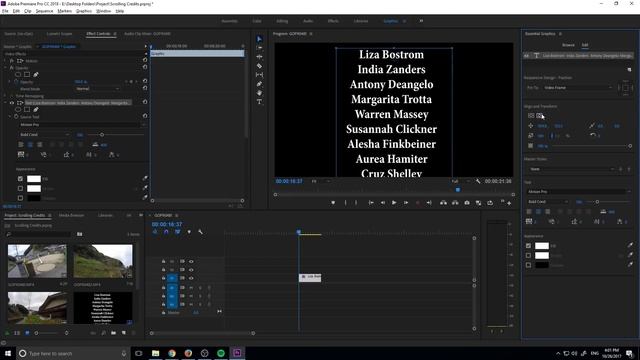Click white Fill color swatch in Essential Graphics
Screen dimensions: 640x360
[542, 246]
